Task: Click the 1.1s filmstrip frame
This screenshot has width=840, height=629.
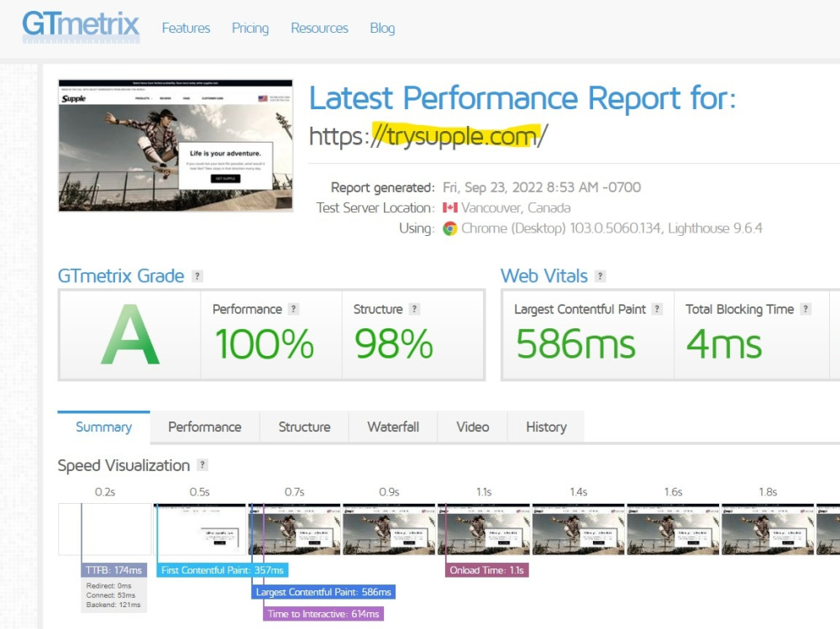Action: 484,529
